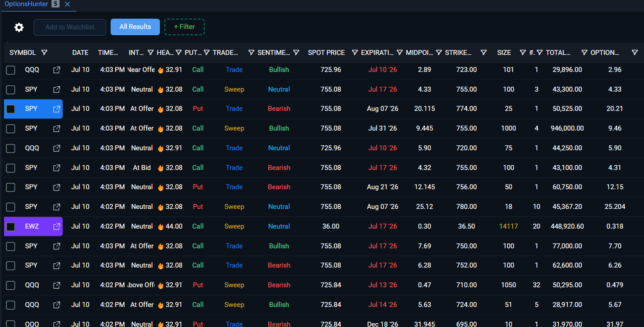Image resolution: width=644 pixels, height=327 pixels.
Task: Click the Aug 21 '26 expiration cell
Action: click(383, 187)
